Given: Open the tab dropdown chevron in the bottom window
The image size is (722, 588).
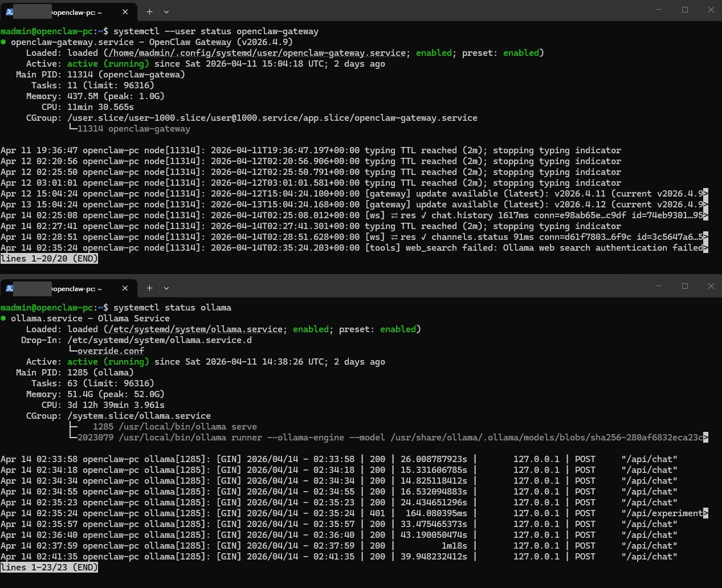Looking at the screenshot, I should point(166,288).
